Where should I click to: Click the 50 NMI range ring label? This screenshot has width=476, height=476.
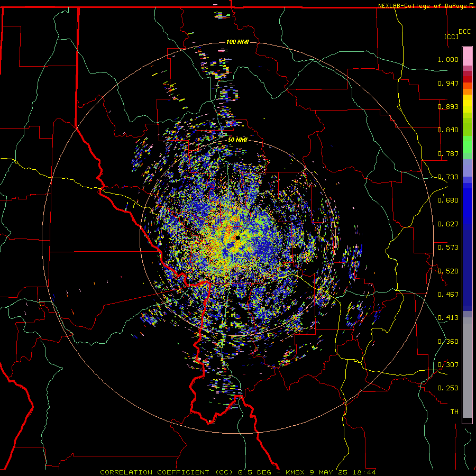point(237,140)
